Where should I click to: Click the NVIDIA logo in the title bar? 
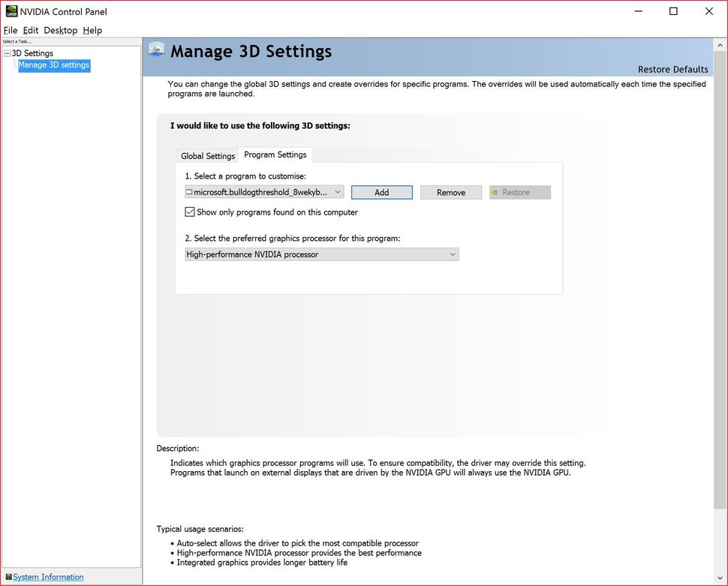tap(11, 11)
